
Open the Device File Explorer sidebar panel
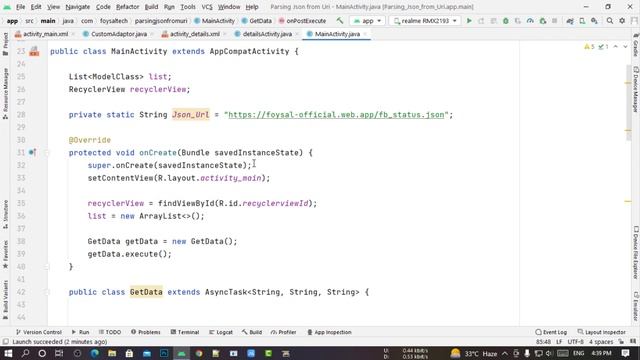point(636,253)
